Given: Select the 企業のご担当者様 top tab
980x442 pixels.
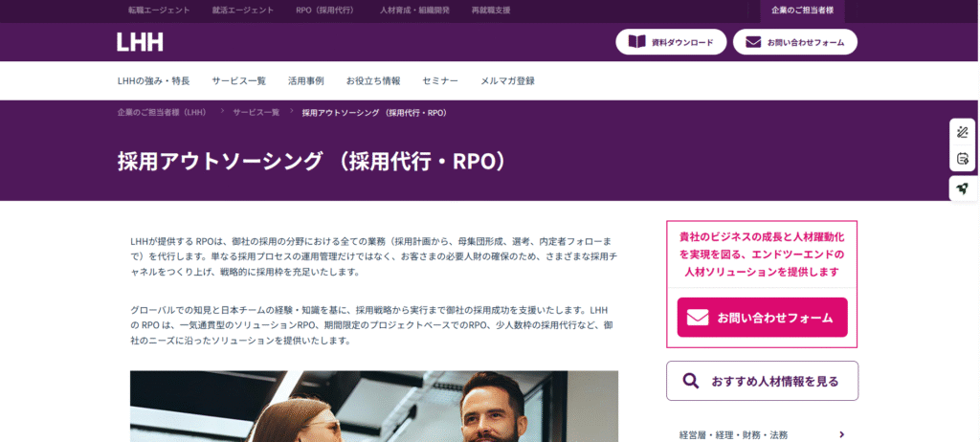Looking at the screenshot, I should pos(803,11).
